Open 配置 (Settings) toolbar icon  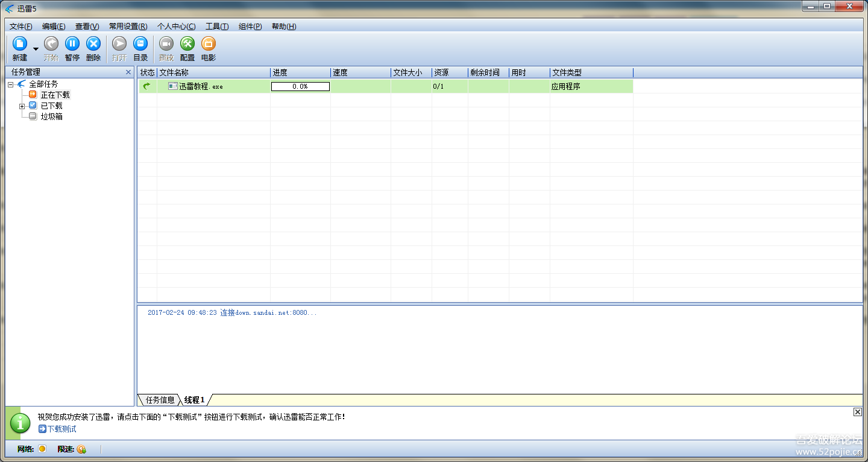click(x=187, y=43)
